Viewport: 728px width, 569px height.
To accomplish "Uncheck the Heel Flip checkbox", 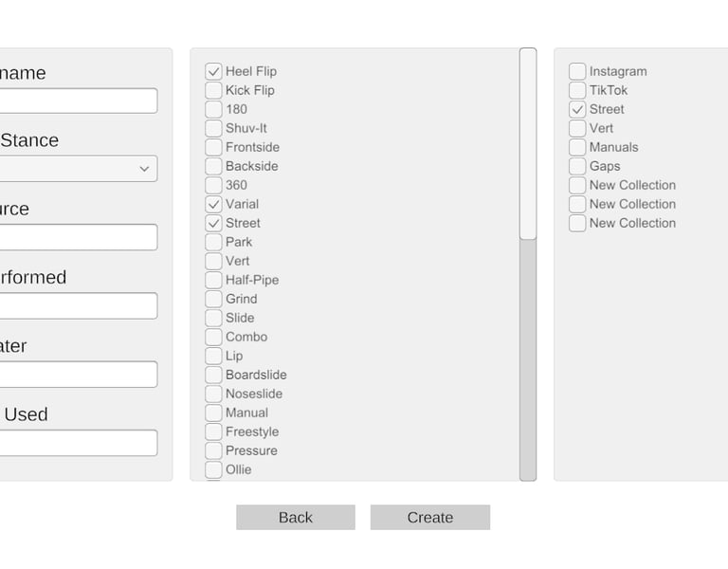I will pyautogui.click(x=214, y=71).
